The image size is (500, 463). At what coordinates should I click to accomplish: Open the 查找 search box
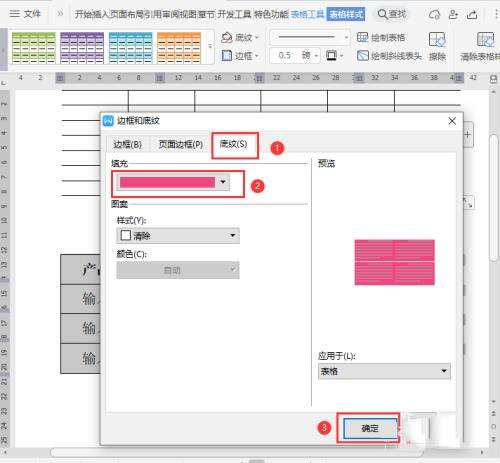tap(392, 14)
